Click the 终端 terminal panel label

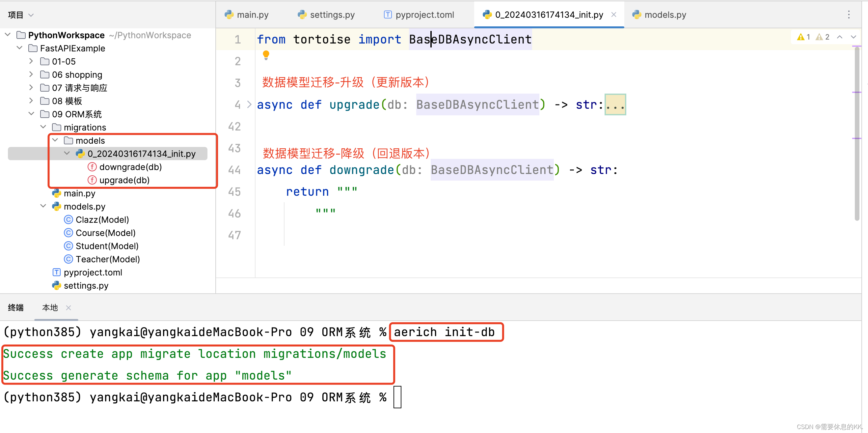tap(16, 307)
